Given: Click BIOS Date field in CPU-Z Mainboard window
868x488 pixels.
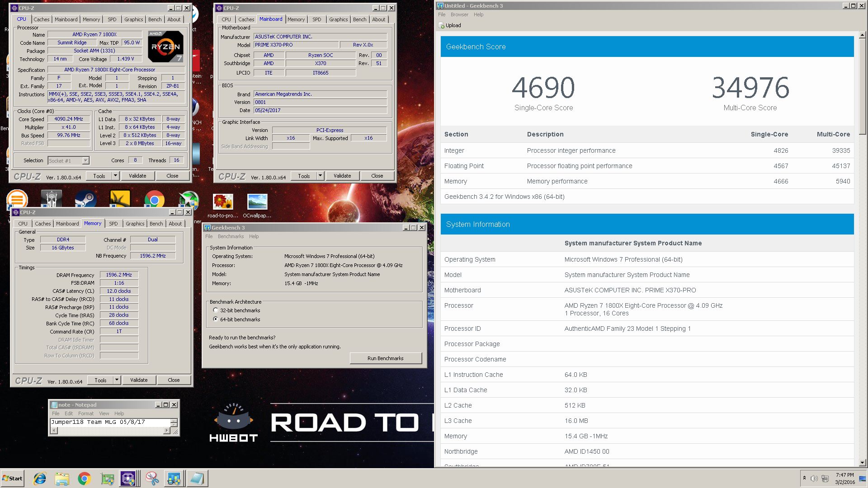Looking at the screenshot, I should coord(321,110).
